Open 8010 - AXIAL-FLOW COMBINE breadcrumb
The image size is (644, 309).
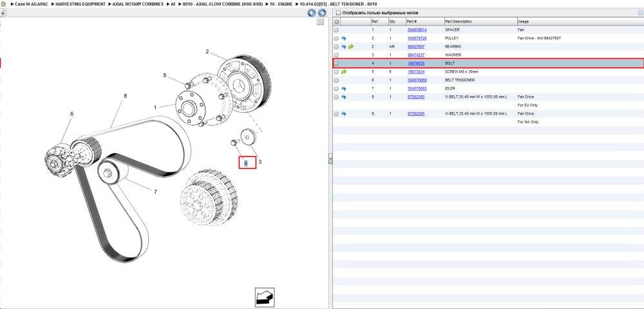tap(223, 4)
